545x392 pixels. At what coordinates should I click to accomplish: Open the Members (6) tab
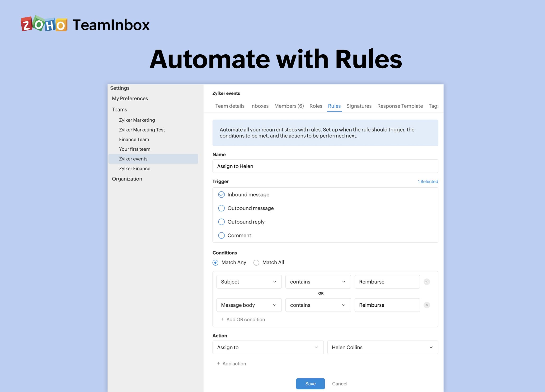[x=289, y=106]
